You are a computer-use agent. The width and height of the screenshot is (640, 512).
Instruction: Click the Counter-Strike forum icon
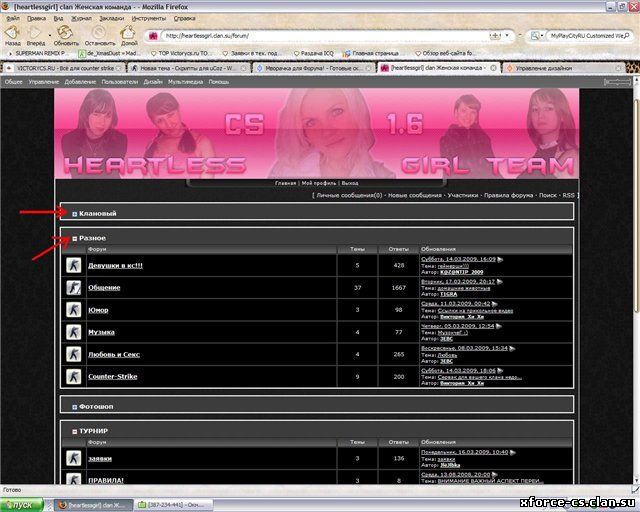[x=73, y=376]
